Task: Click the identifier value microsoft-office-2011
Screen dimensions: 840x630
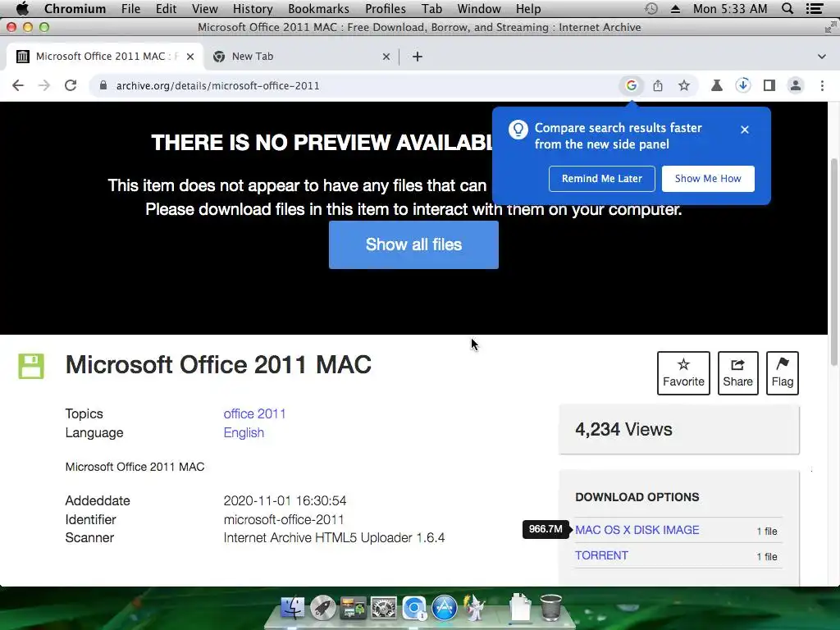Action: point(283,519)
